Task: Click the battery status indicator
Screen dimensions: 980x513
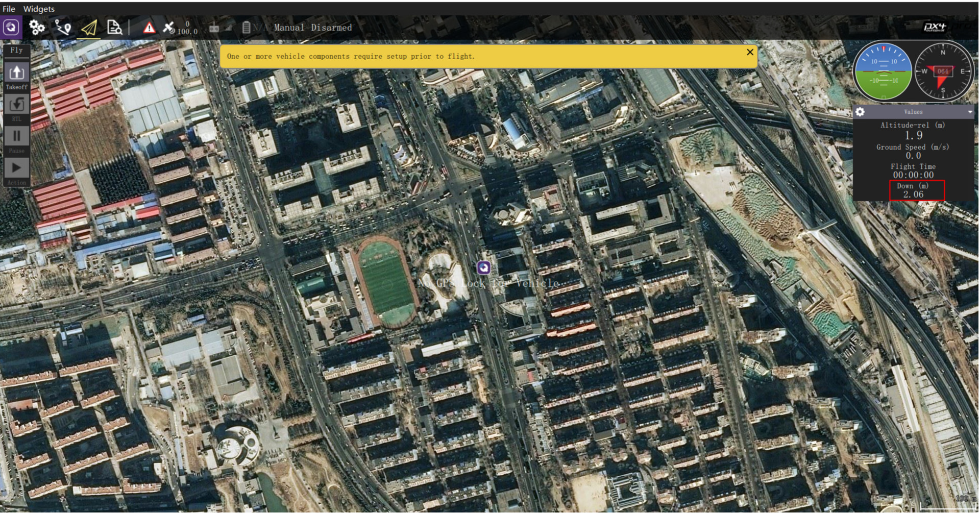Action: [247, 28]
